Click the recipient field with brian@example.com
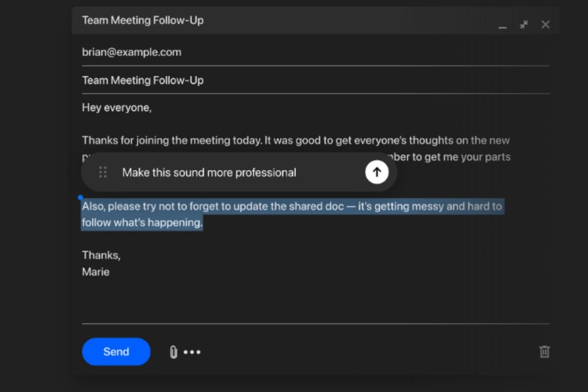Viewport: 588px width, 392px height. tap(132, 52)
